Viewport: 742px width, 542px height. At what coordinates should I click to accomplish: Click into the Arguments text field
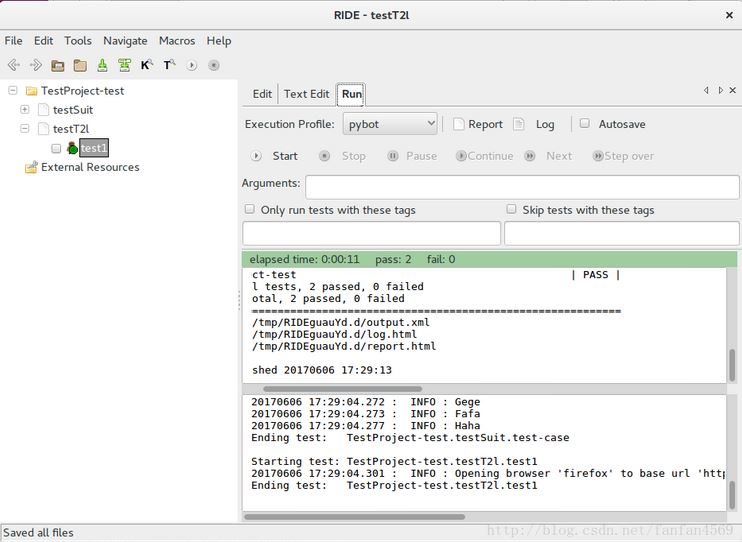(x=522, y=186)
